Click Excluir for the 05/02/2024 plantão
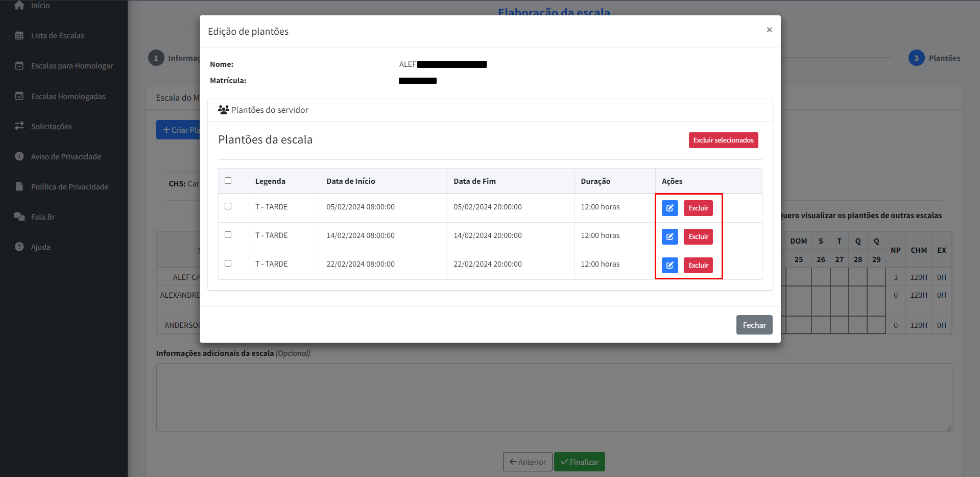The image size is (980, 477). coord(698,208)
